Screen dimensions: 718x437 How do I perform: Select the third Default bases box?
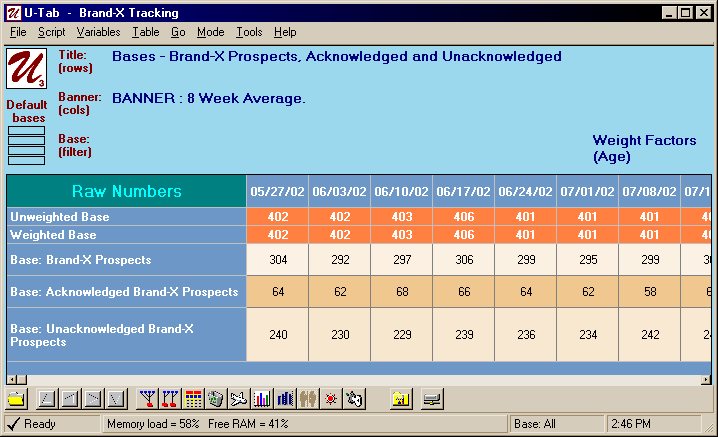(27, 151)
